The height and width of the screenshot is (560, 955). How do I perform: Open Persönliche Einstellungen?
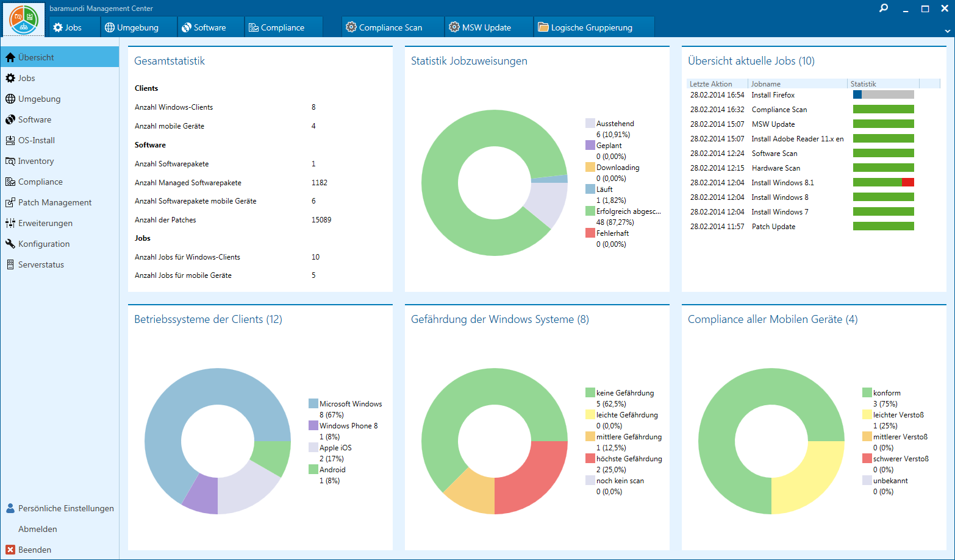[66, 508]
